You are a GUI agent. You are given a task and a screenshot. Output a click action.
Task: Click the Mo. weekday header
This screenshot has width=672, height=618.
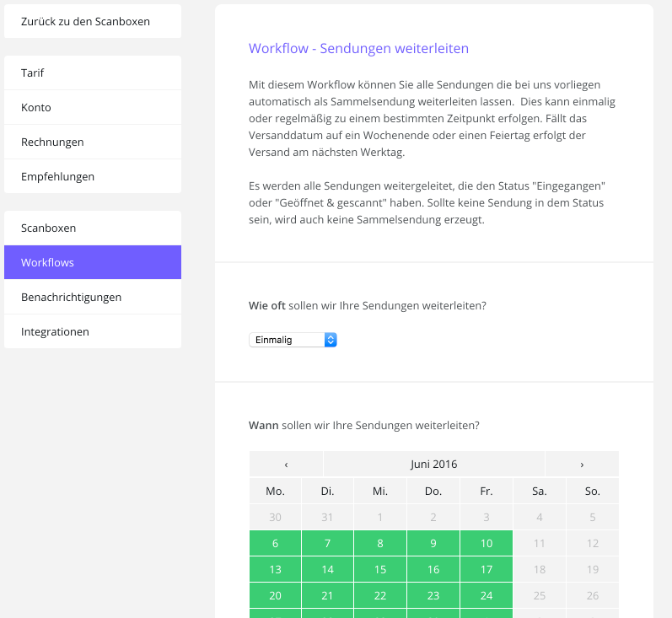[x=275, y=492]
